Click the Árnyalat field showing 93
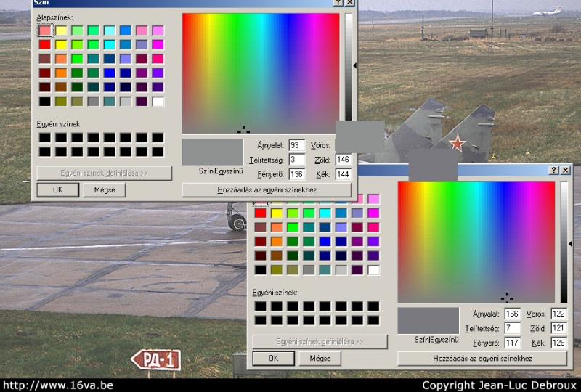The width and height of the screenshot is (581, 392). click(x=296, y=145)
